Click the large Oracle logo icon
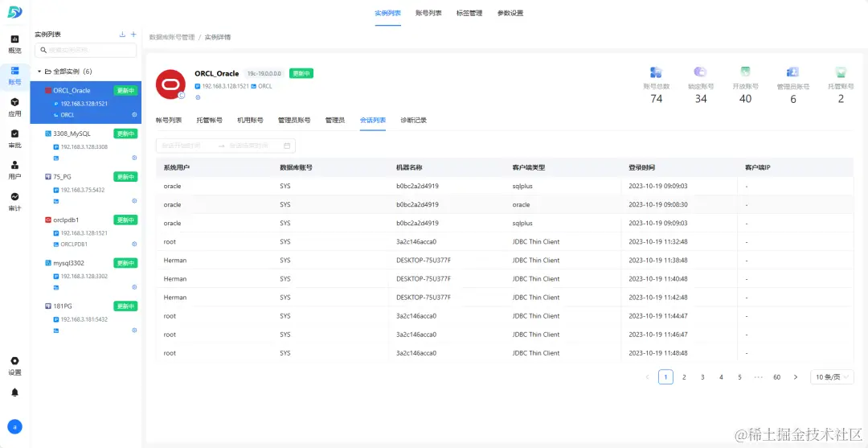This screenshot has width=868, height=448. pyautogui.click(x=170, y=84)
